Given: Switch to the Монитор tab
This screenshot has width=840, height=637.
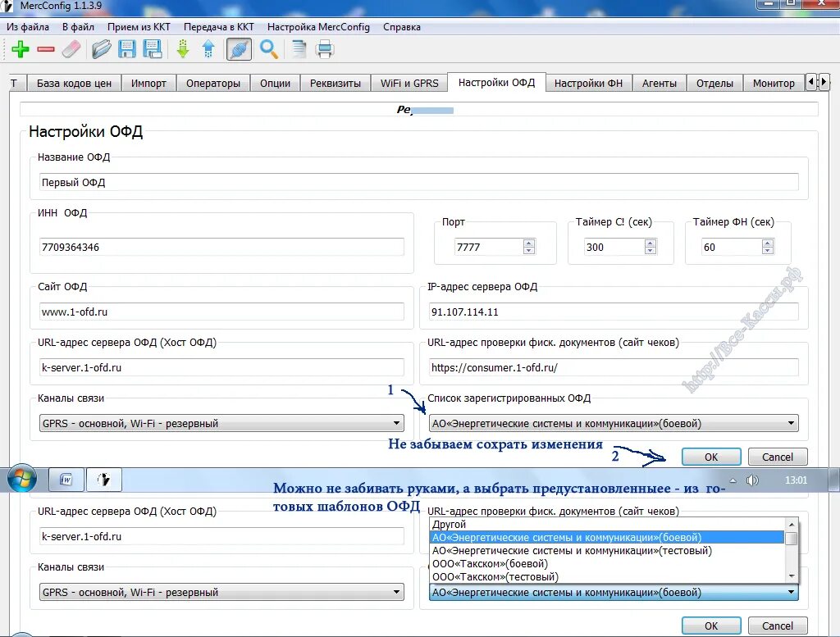Looking at the screenshot, I should [774, 83].
